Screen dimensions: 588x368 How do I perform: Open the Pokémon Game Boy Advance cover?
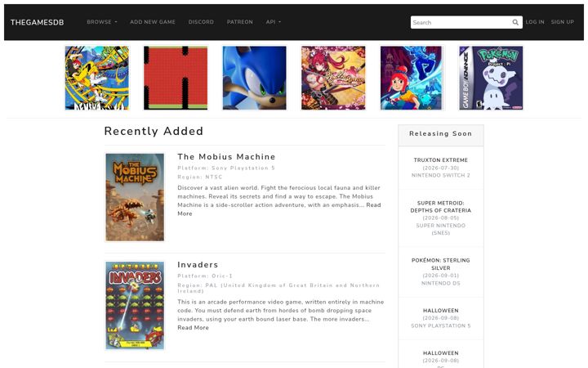[x=491, y=79]
